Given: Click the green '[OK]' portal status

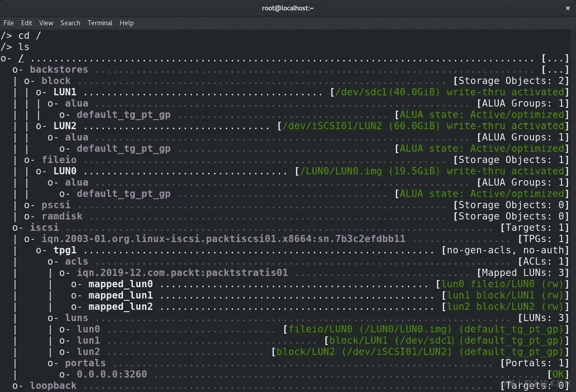Looking at the screenshot, I should coord(557,374).
